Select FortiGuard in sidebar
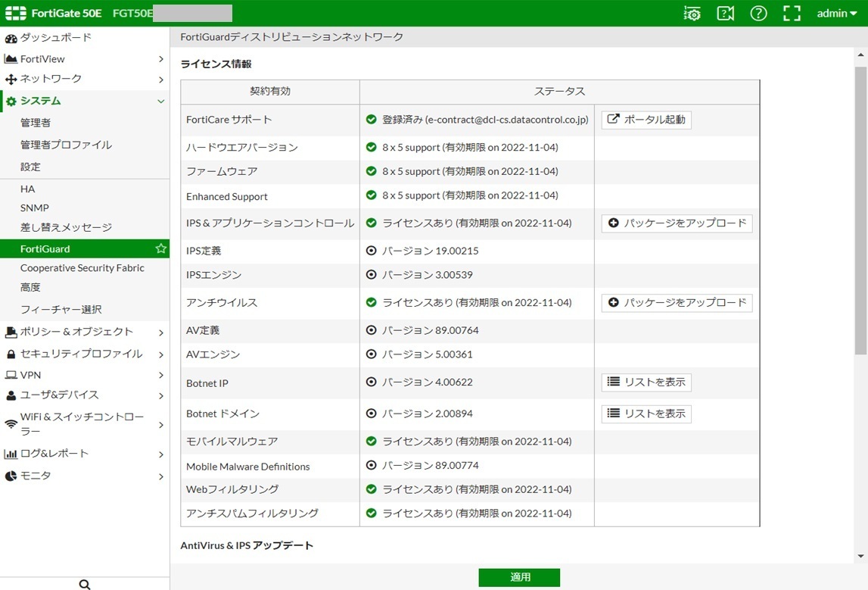This screenshot has height=590, width=868. click(x=85, y=248)
